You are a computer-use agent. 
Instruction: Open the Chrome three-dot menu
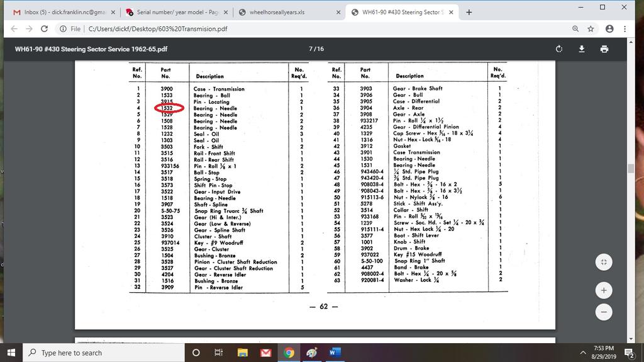click(625, 29)
